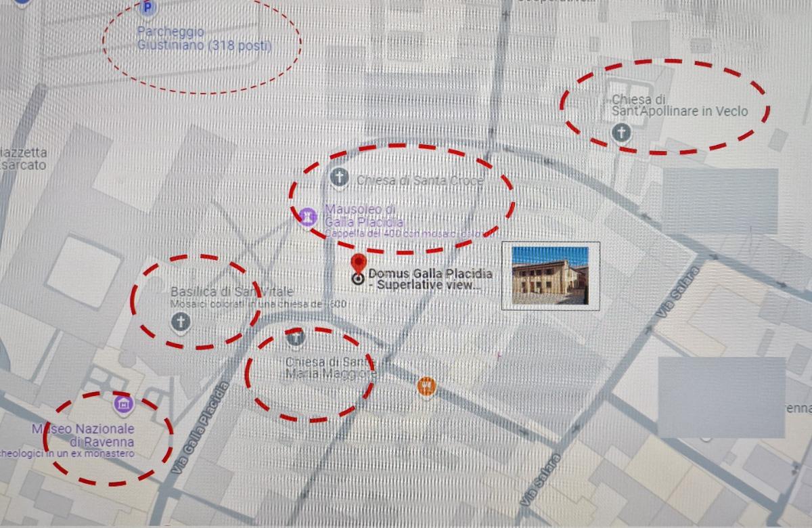The image size is (812, 528).
Task: Open the Mausoleo di Galla Placidia label
Action: [x=364, y=216]
